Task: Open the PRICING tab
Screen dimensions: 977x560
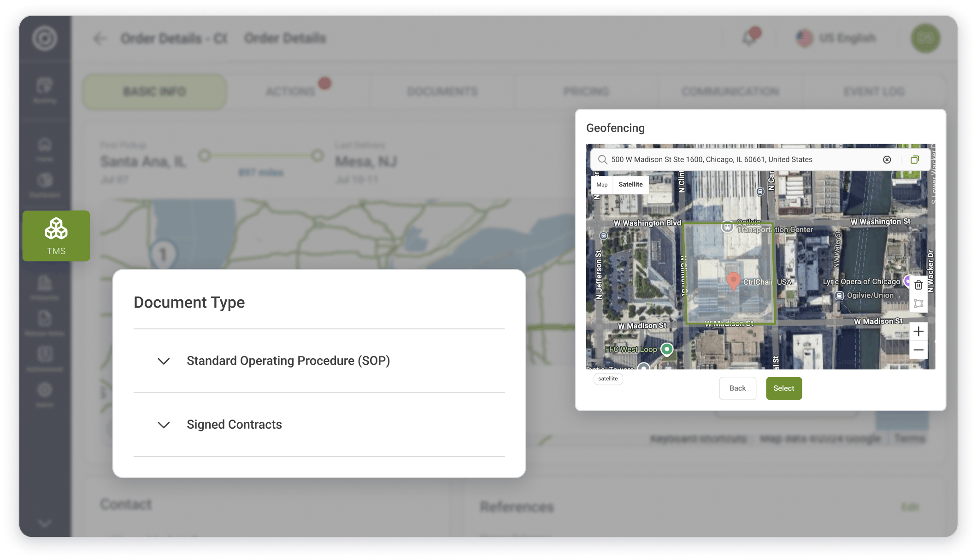Action: 586,92
